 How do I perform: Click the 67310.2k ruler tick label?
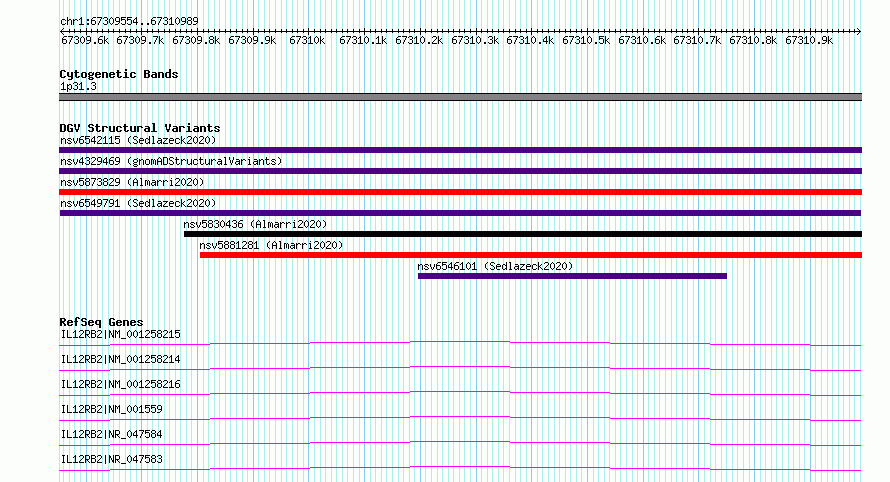tap(419, 40)
